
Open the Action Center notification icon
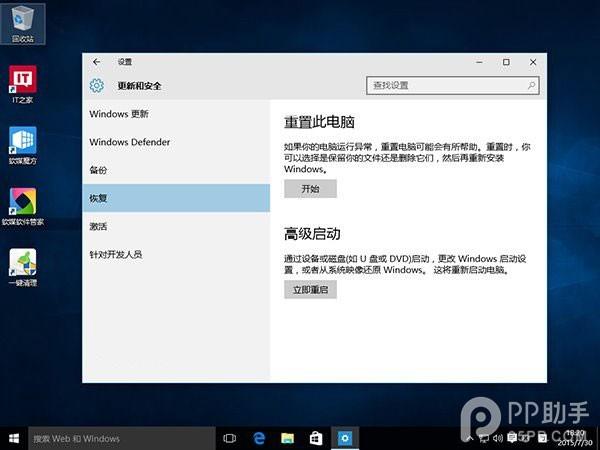click(512, 438)
